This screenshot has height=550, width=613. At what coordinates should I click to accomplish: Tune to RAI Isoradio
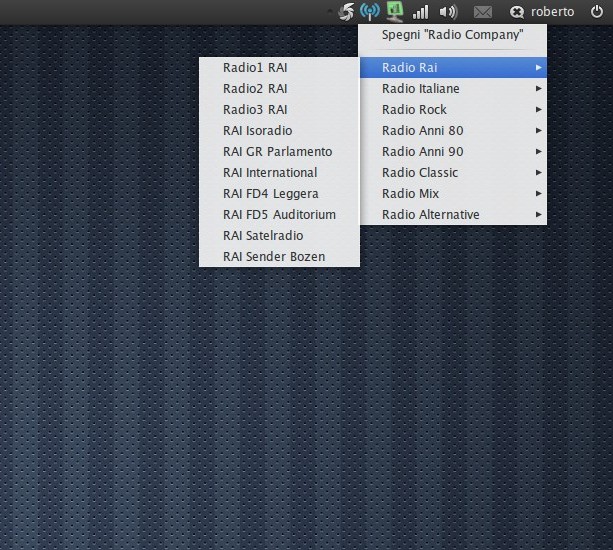(279, 131)
